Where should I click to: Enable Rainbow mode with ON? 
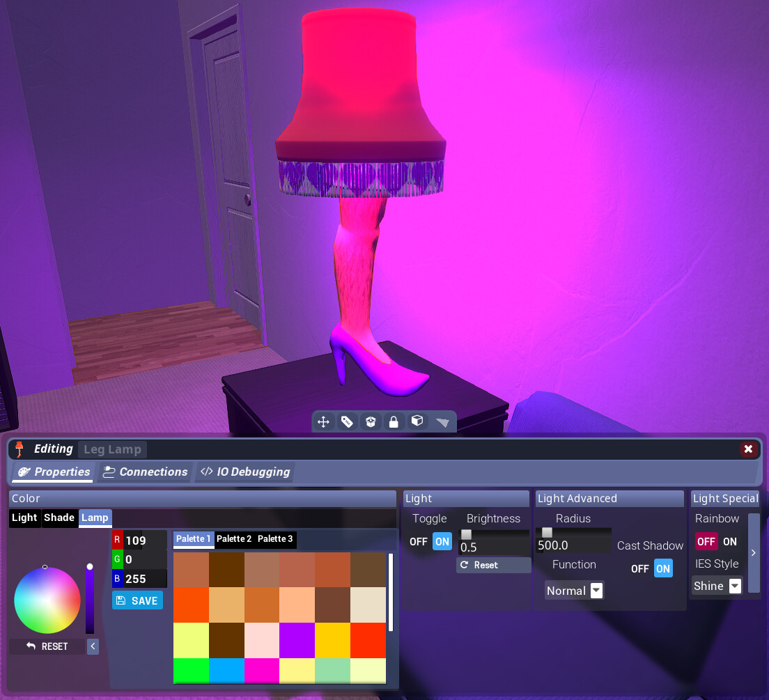(x=729, y=541)
